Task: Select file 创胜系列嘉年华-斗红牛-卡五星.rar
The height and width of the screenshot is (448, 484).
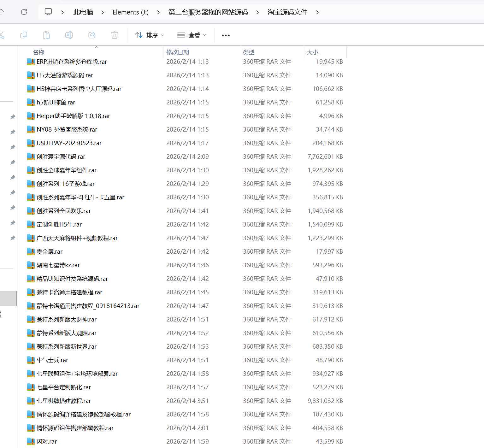Action: pyautogui.click(x=80, y=197)
